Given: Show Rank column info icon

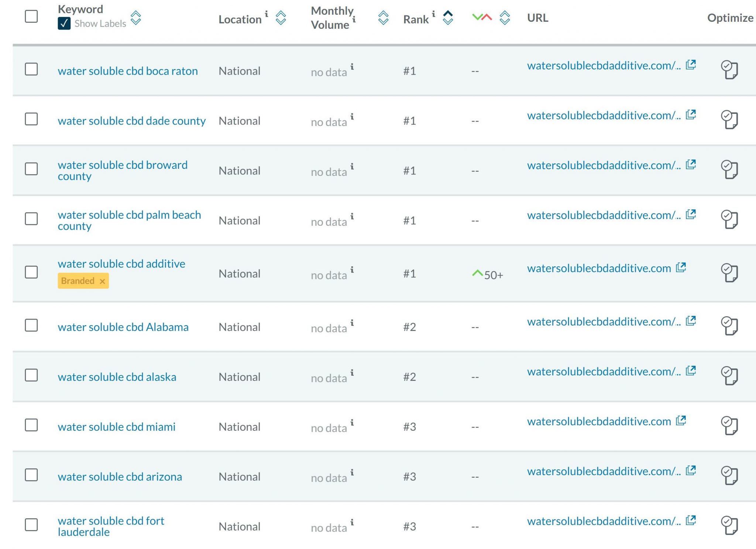Looking at the screenshot, I should point(433,14).
